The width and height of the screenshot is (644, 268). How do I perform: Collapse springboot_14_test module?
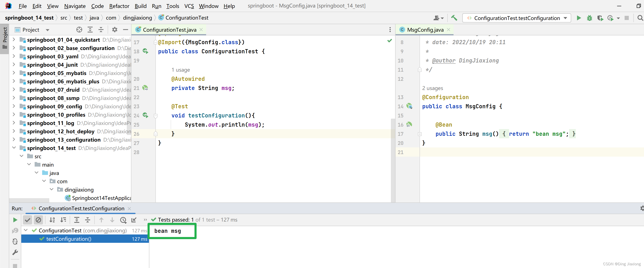(x=14, y=148)
